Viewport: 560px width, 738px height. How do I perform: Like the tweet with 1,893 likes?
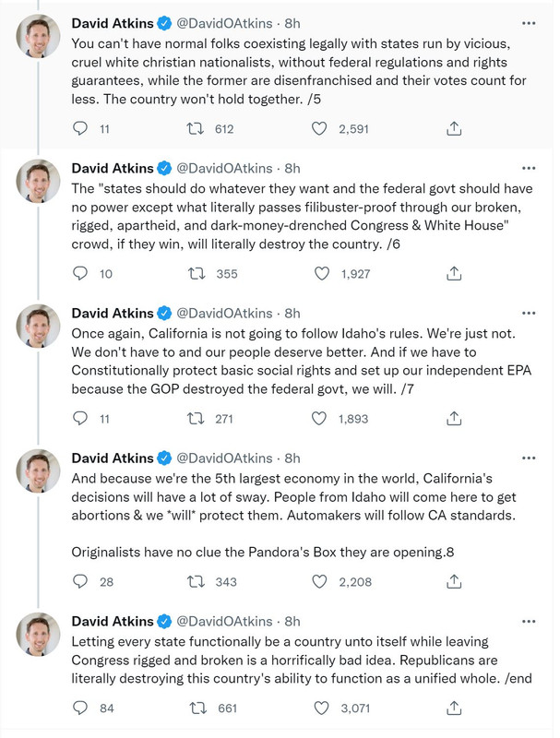click(x=319, y=419)
